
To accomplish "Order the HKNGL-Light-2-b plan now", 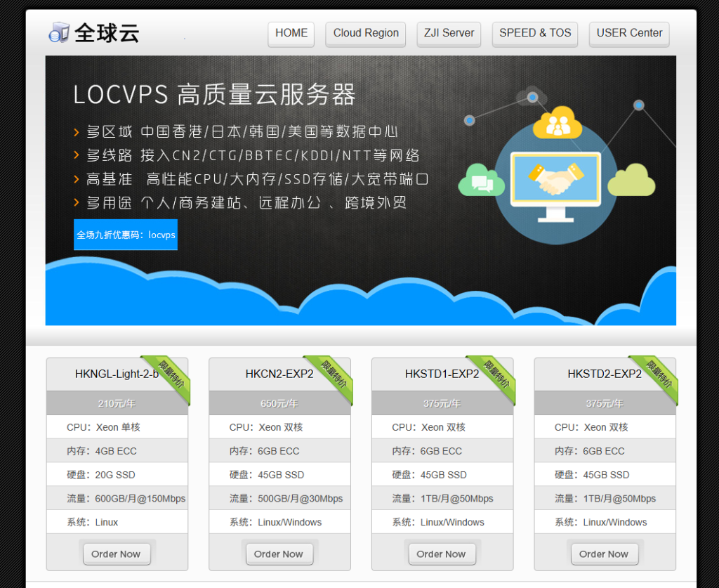I will pos(116,554).
